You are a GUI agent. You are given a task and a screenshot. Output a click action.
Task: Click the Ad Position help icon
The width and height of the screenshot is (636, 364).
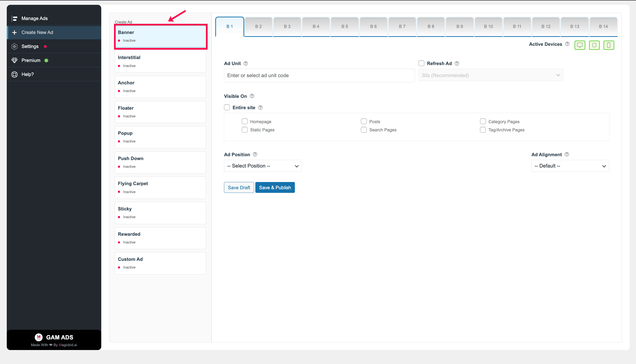pos(255,154)
